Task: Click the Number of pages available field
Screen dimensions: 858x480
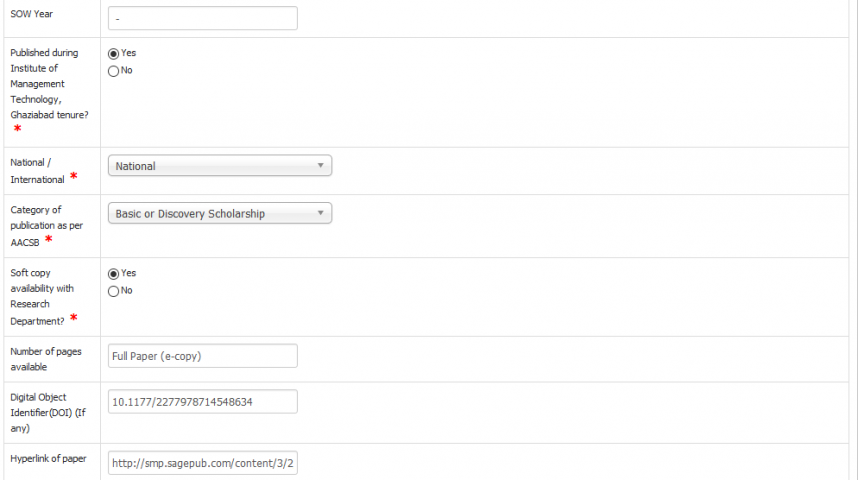Action: tap(202, 356)
